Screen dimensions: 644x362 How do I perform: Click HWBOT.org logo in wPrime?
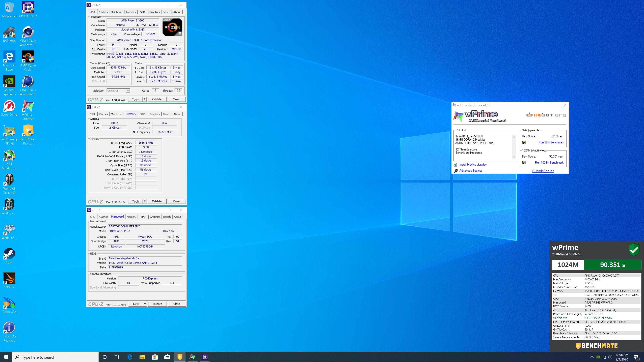pyautogui.click(x=546, y=115)
